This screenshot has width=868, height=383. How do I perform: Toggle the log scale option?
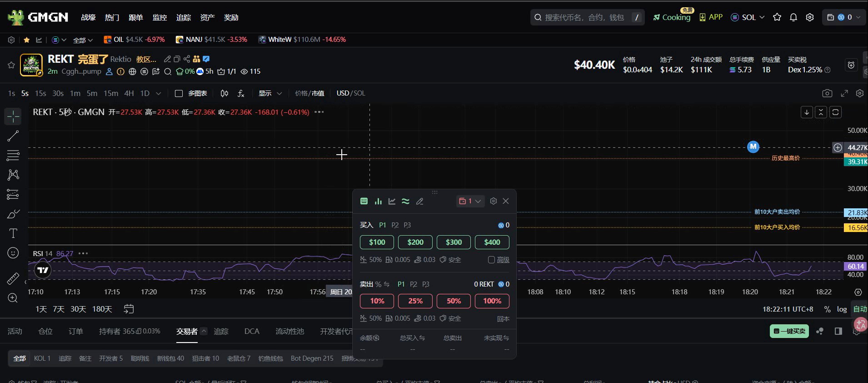tap(842, 309)
